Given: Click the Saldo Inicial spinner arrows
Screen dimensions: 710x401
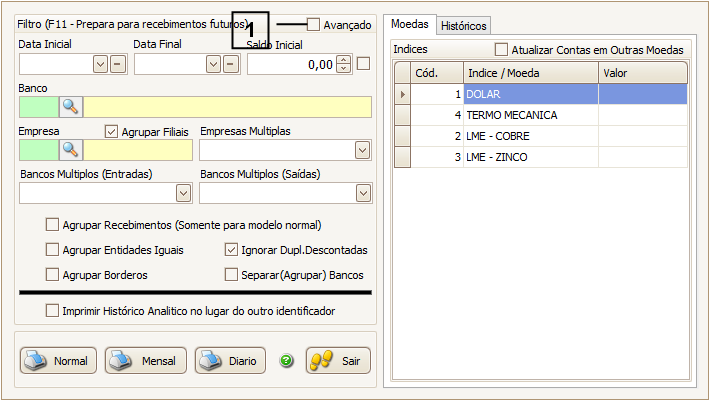Looking at the screenshot, I should tap(344, 64).
